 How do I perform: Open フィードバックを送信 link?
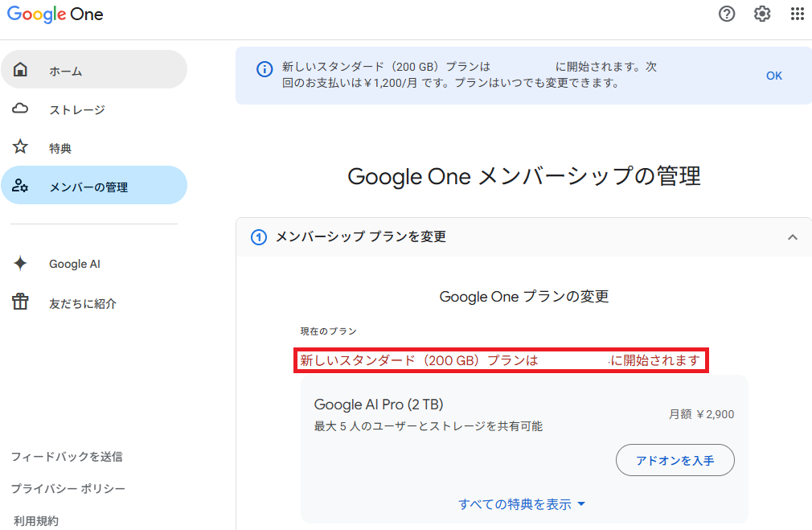[67, 457]
